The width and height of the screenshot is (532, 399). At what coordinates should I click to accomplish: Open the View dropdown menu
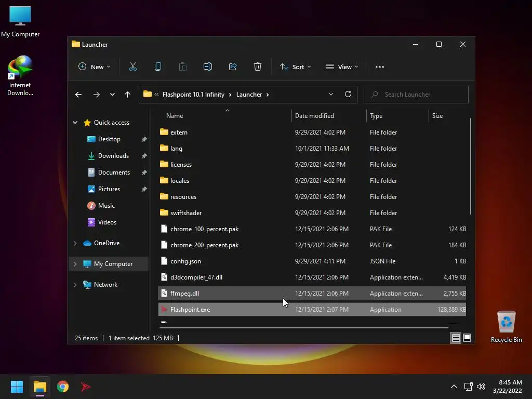click(342, 67)
